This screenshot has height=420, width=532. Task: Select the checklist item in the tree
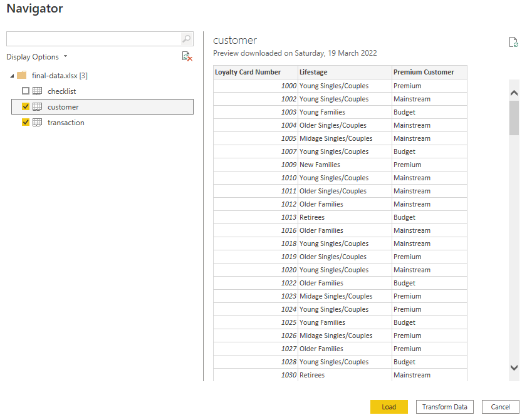61,91
